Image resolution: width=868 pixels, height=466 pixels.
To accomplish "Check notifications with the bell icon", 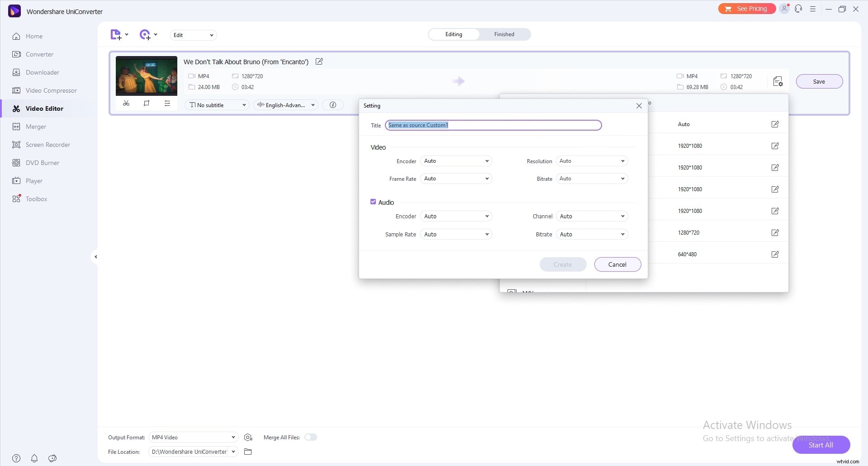I will click(x=34, y=458).
